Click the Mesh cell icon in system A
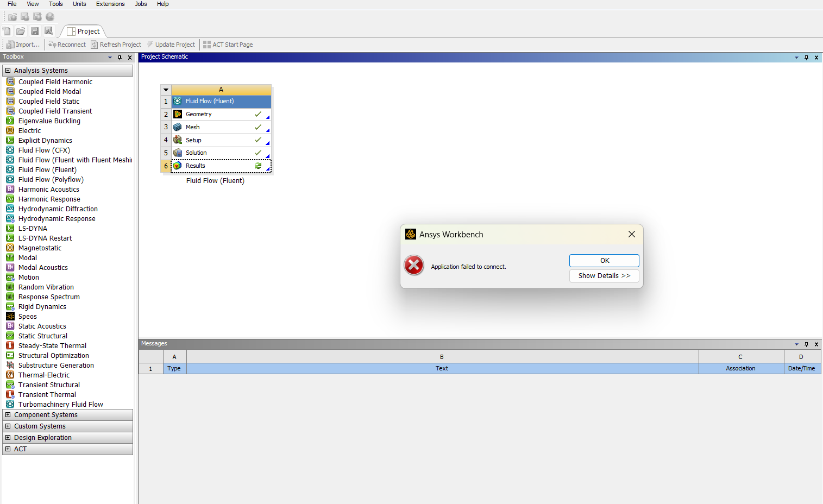 point(178,127)
